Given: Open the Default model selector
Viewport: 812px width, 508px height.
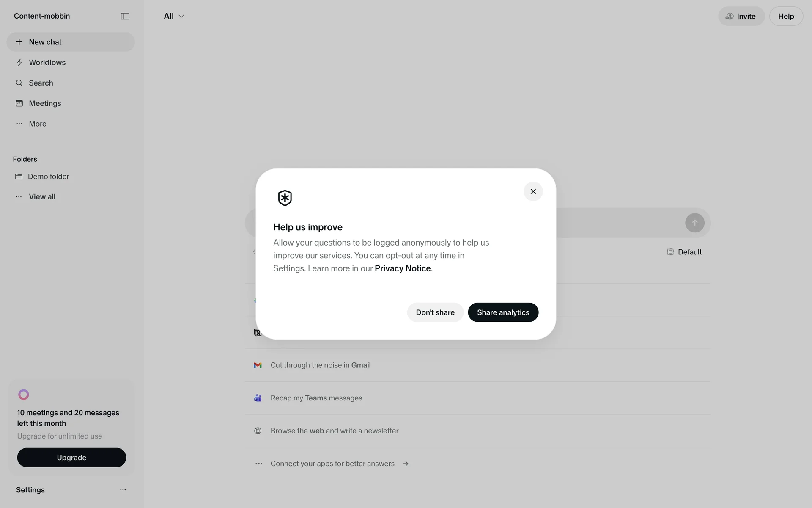Looking at the screenshot, I should click(684, 252).
